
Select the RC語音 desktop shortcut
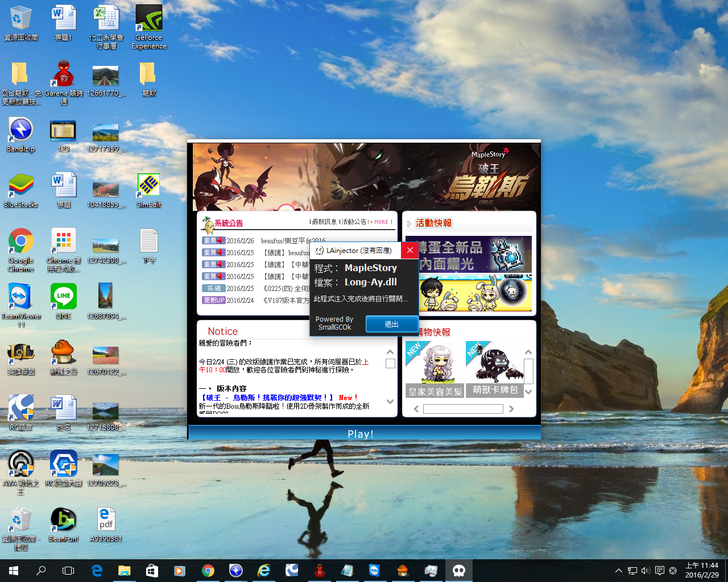click(21, 413)
